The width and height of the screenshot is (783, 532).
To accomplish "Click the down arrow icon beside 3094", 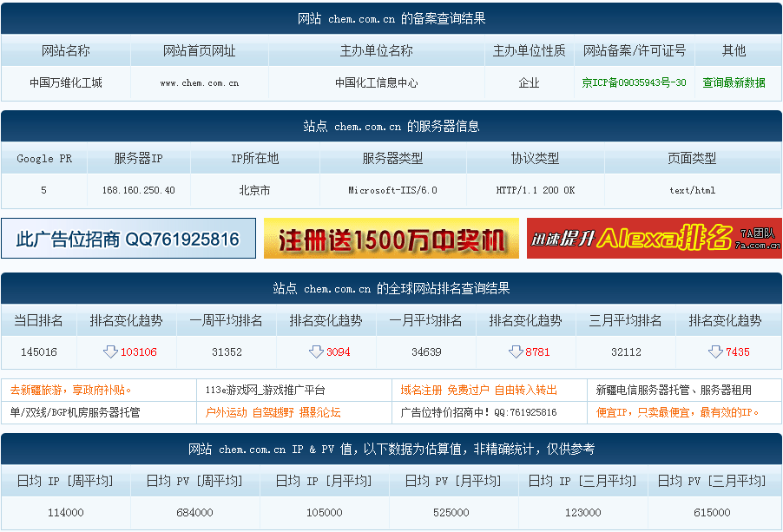I will coord(316,351).
